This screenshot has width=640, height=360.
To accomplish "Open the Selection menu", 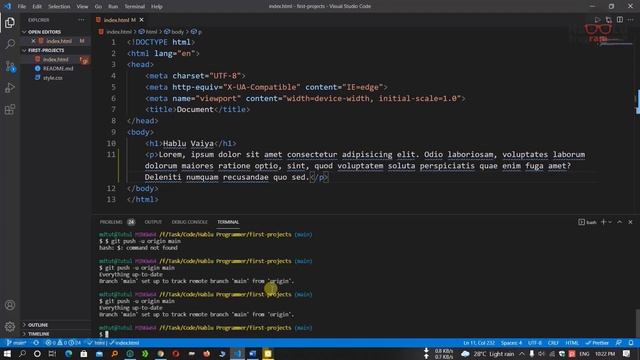I will [59, 7].
